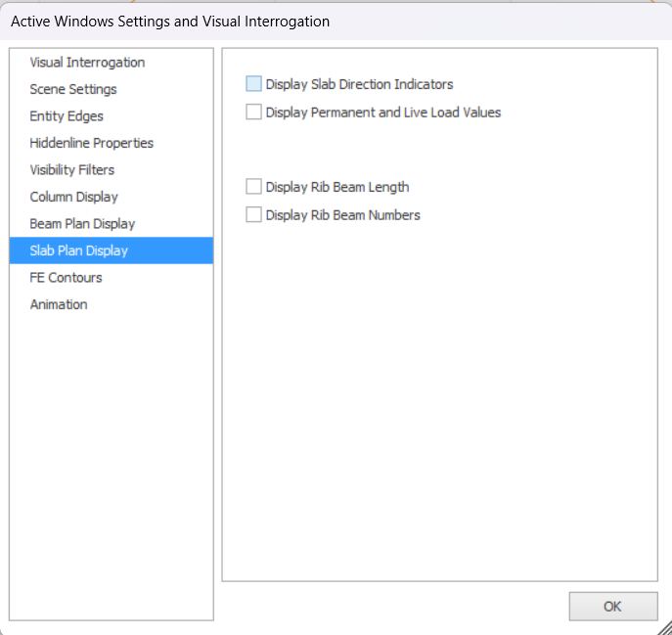Check the Display Rib Beam Length box
Screen dimensions: 672x635
click(x=254, y=187)
